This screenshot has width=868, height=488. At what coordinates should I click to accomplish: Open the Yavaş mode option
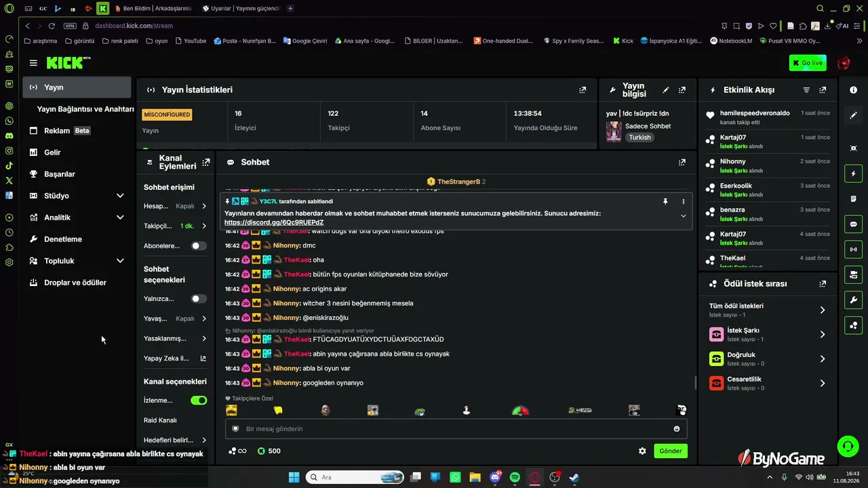coord(175,319)
